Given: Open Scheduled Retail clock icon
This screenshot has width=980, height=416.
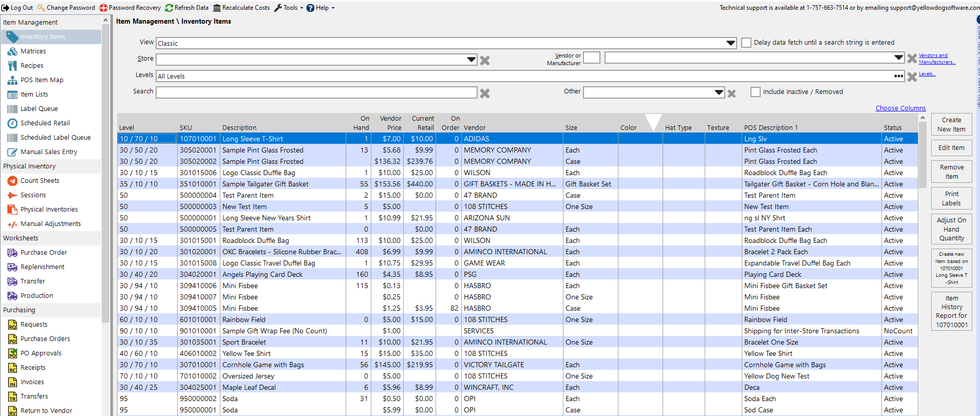Looking at the screenshot, I should (12, 123).
